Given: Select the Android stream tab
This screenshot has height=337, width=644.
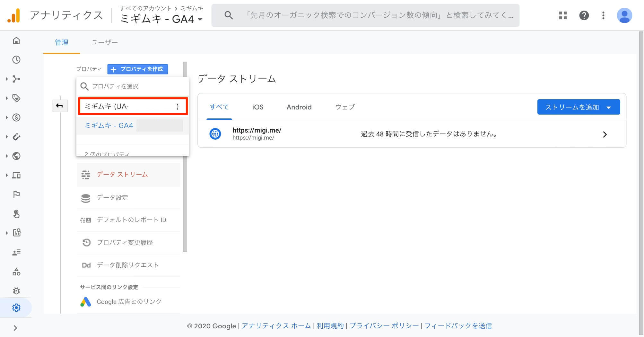Looking at the screenshot, I should pos(299,107).
